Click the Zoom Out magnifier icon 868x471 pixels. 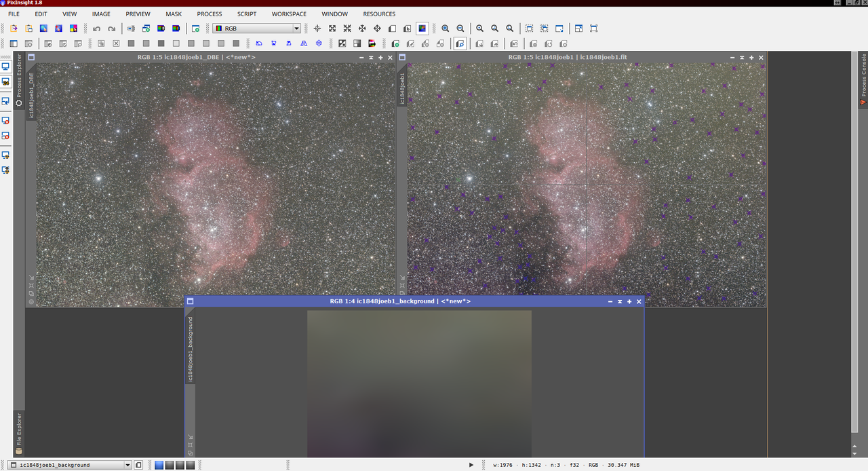(460, 29)
